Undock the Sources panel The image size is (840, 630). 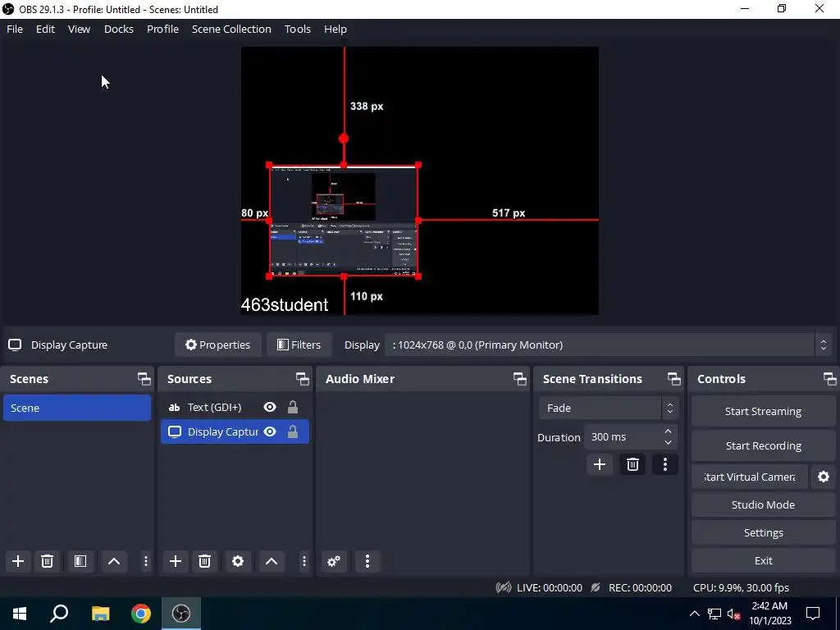[x=303, y=379]
